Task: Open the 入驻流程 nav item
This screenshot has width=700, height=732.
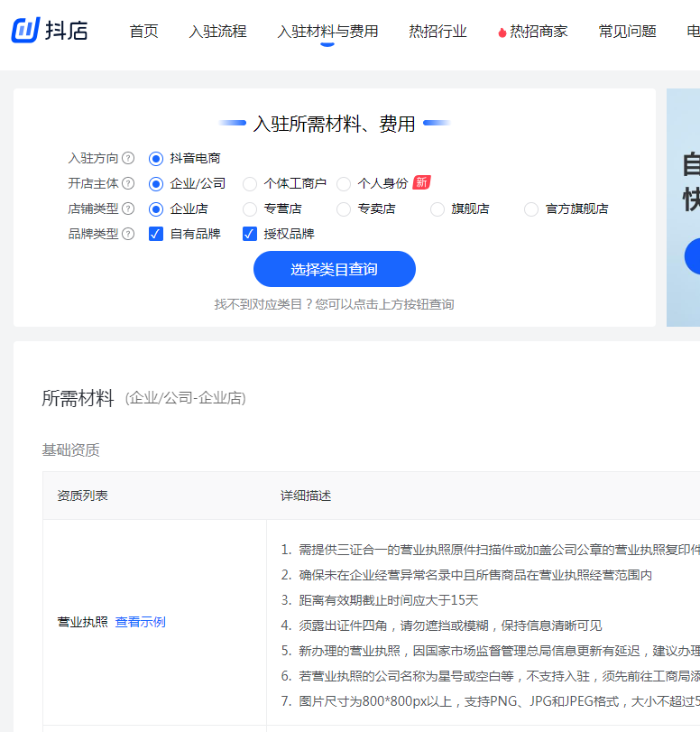Action: (218, 32)
